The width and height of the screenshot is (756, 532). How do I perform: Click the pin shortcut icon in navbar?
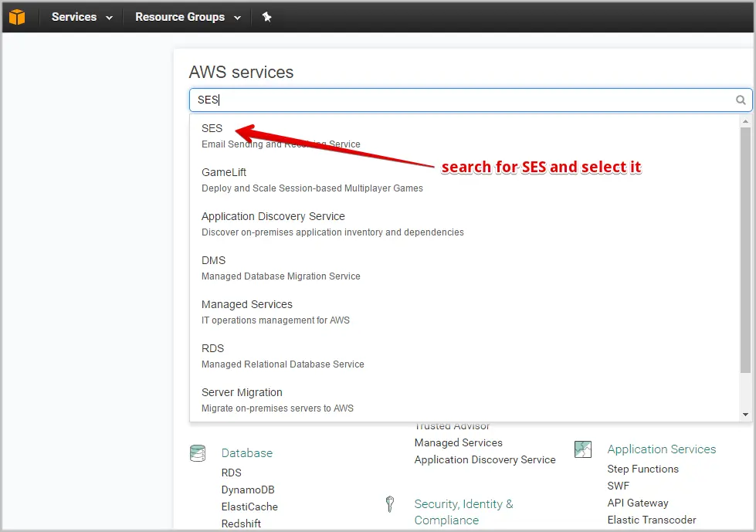[266, 17]
